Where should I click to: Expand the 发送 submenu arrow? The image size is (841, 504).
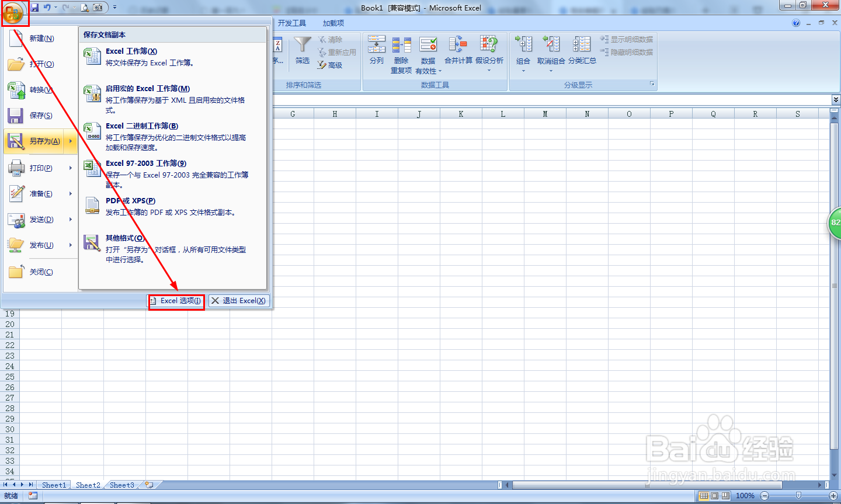click(71, 220)
